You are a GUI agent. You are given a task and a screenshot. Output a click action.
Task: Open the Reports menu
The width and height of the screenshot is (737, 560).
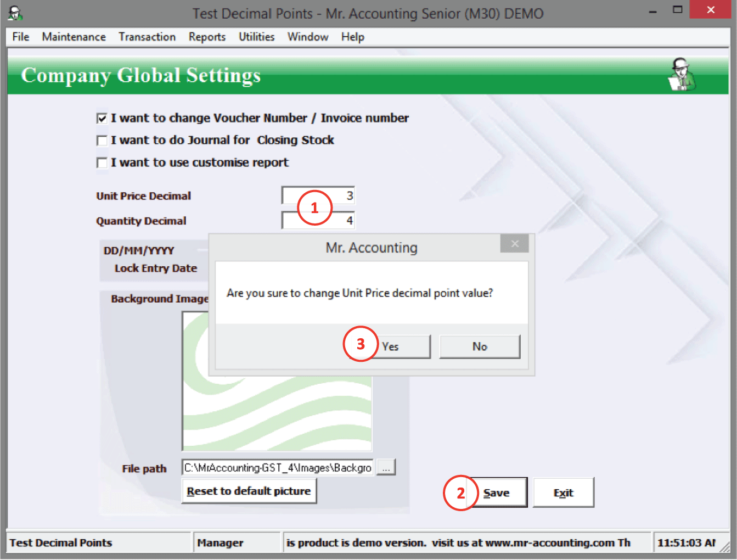207,37
